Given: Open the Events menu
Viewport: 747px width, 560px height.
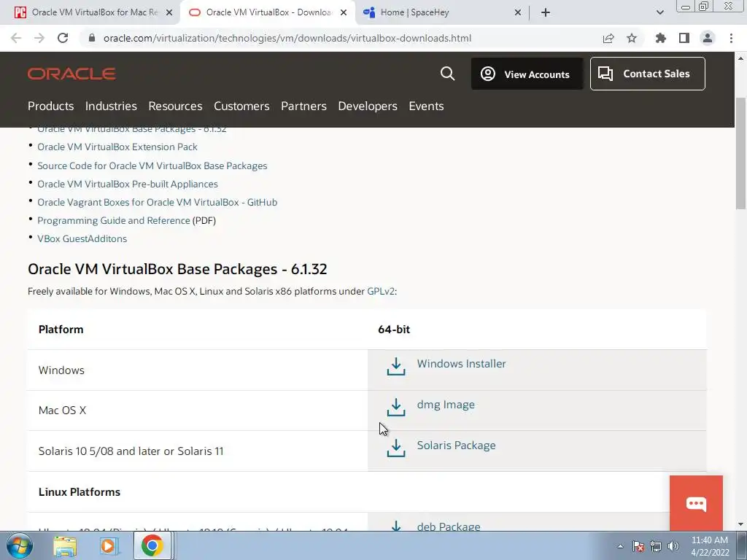Looking at the screenshot, I should (x=426, y=106).
